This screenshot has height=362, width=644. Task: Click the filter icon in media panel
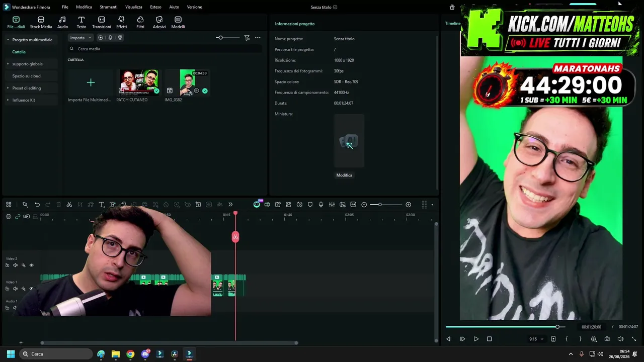click(247, 38)
